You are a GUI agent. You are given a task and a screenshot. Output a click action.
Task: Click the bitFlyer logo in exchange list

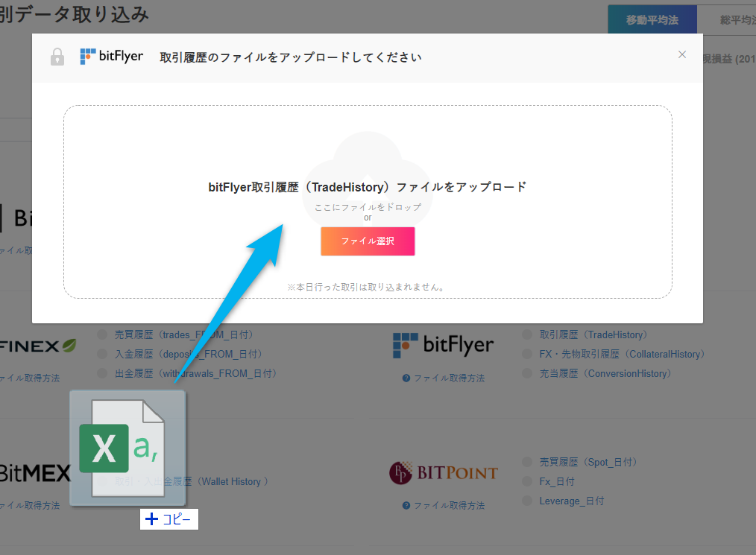pos(443,345)
